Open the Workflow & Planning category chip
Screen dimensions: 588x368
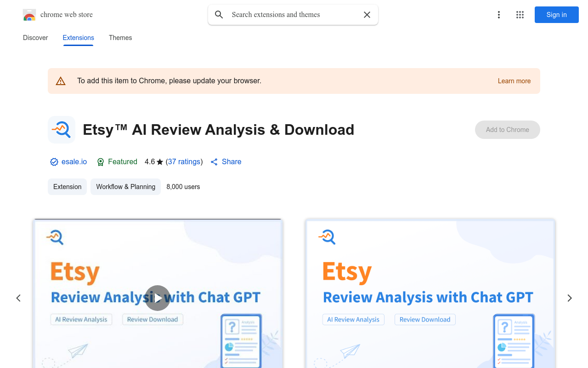125,187
